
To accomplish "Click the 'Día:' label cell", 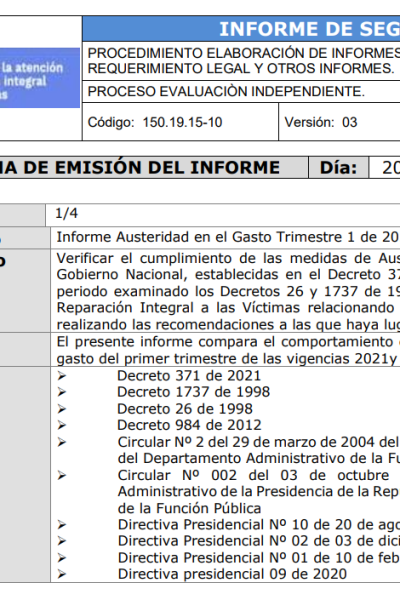I will [x=338, y=168].
